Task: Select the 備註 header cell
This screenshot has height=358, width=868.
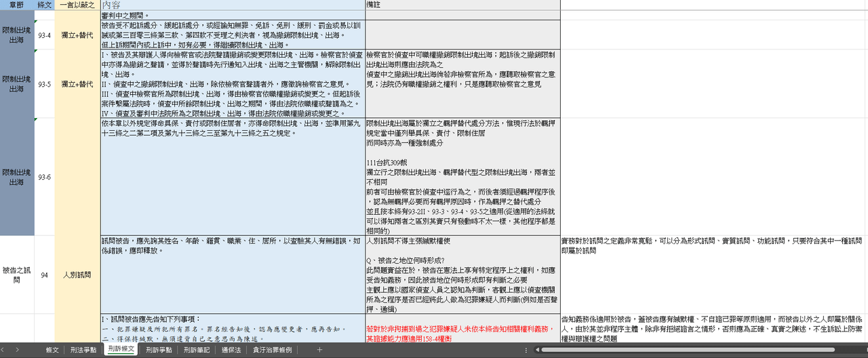Action: pos(462,5)
